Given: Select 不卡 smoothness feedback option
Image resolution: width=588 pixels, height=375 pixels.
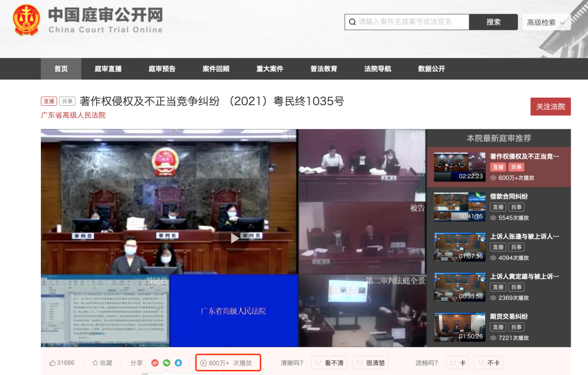Looking at the screenshot, I should [x=488, y=363].
